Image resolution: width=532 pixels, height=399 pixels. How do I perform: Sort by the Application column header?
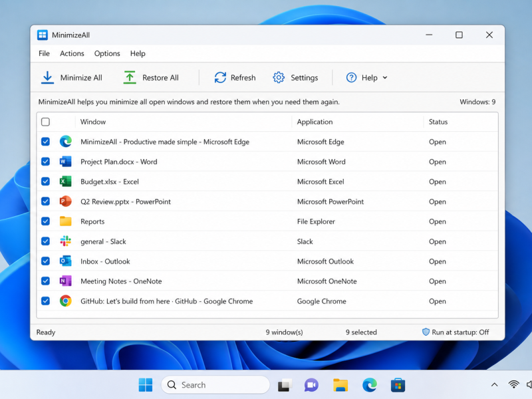[x=315, y=122]
